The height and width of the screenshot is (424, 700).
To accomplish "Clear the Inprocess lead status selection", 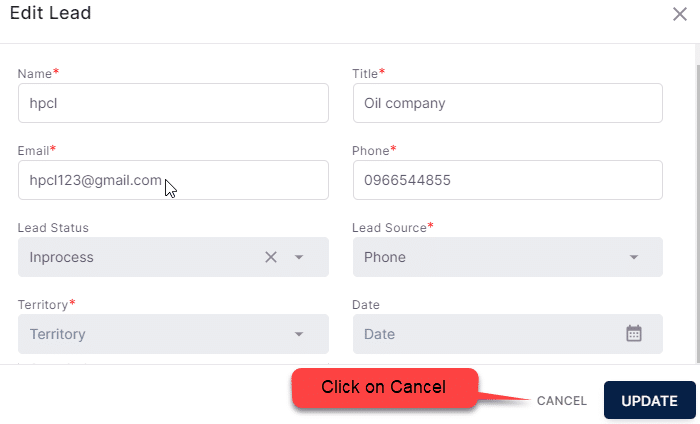I will pyautogui.click(x=271, y=257).
